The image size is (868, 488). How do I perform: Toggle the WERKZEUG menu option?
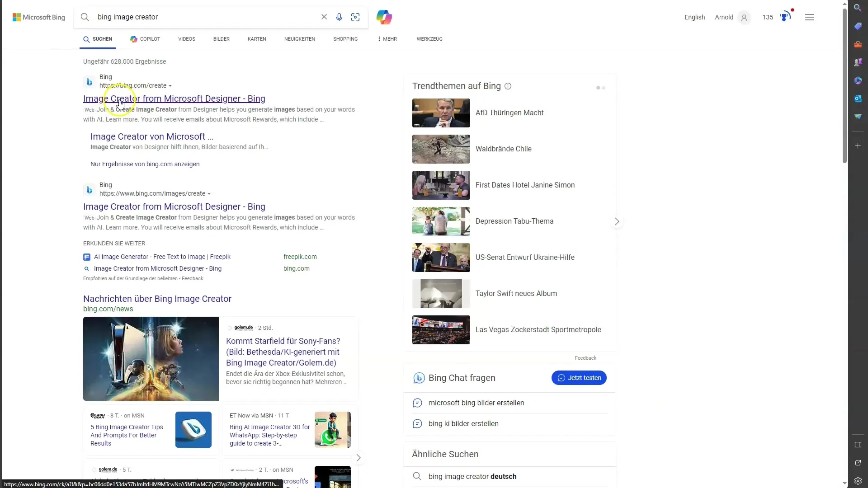point(430,39)
